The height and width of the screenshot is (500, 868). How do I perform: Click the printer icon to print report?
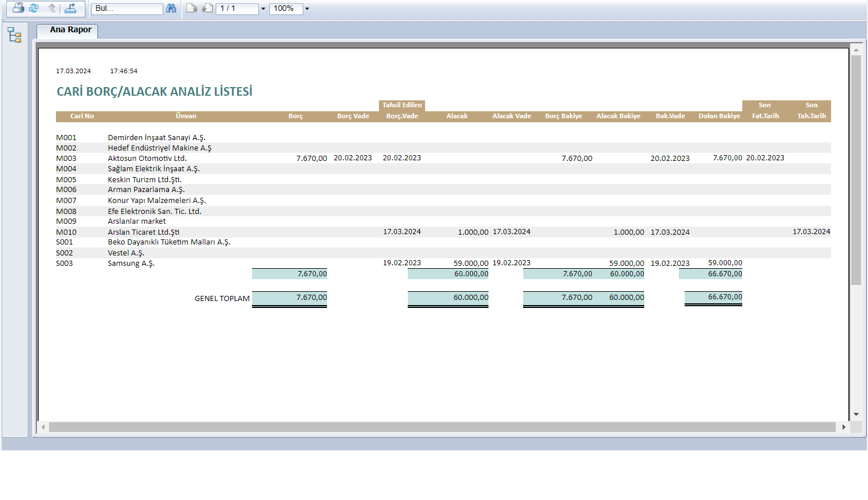(x=18, y=8)
